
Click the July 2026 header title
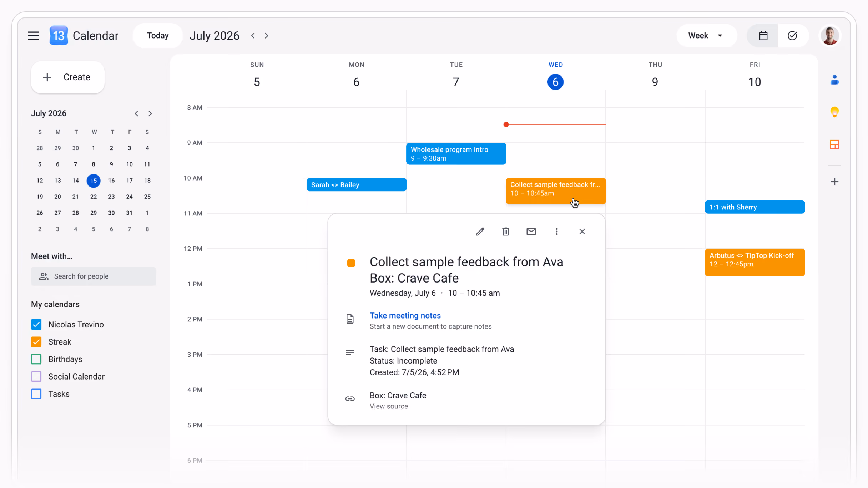(x=215, y=36)
